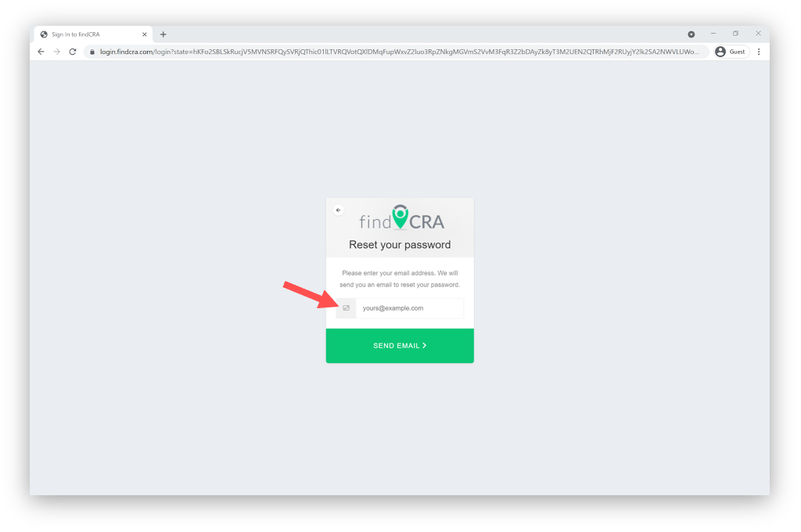This screenshot has height=532, width=801.
Task: Maximize the browser window
Action: pyautogui.click(x=735, y=34)
